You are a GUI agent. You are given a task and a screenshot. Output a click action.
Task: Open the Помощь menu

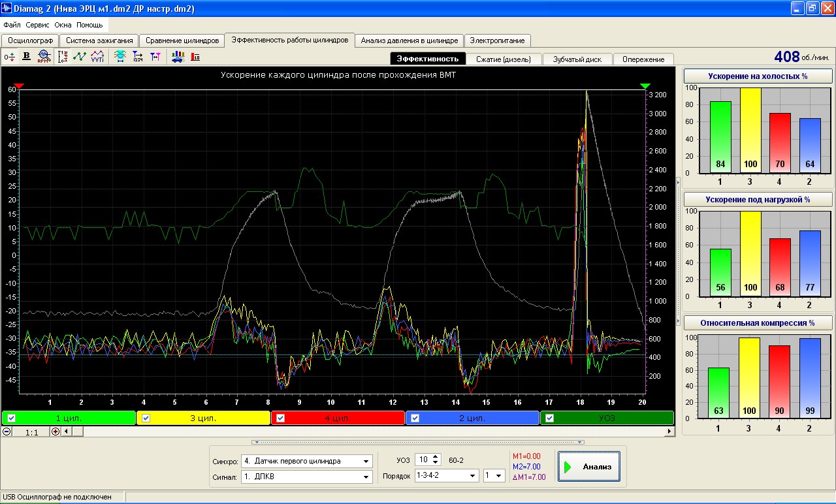pos(89,25)
